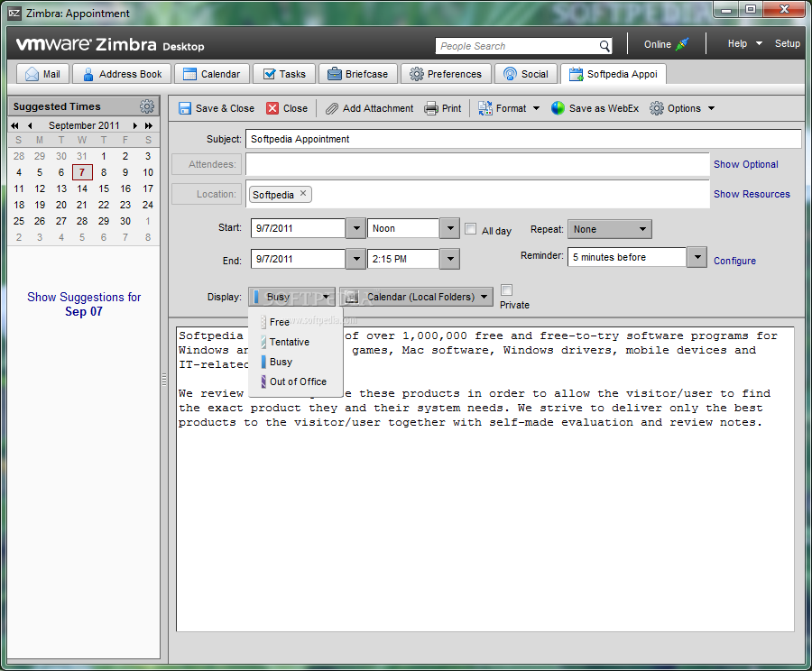Open the Options gear menu

pyautogui.click(x=682, y=108)
